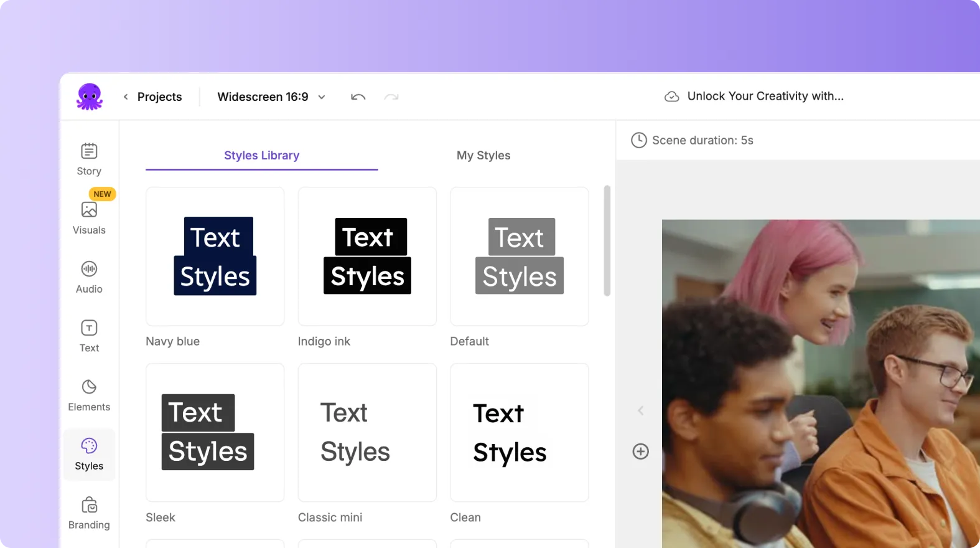The image size is (980, 548).
Task: Choose the Classic mini text style
Action: click(x=367, y=433)
